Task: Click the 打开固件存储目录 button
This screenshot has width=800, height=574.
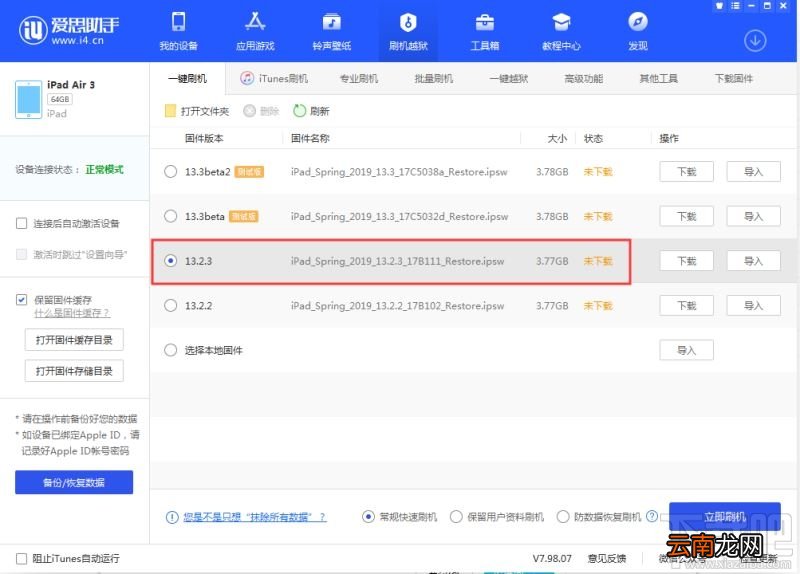Action: (x=74, y=371)
